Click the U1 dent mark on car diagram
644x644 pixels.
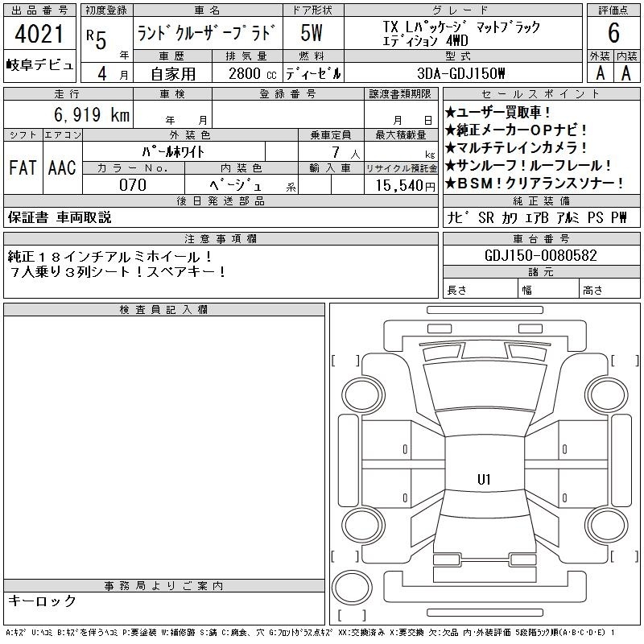point(484,480)
